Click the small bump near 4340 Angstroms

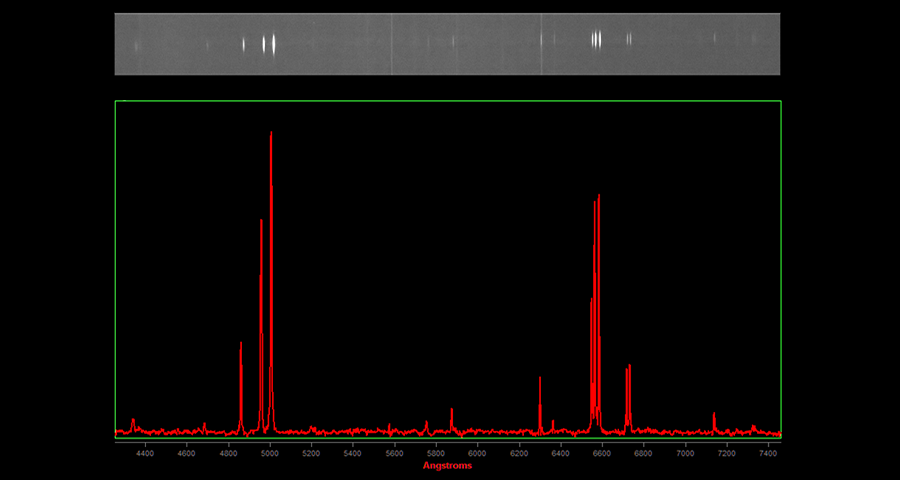click(133, 424)
